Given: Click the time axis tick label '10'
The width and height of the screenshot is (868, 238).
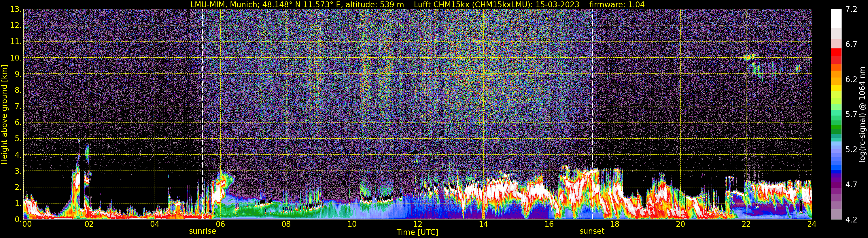Looking at the screenshot, I should pyautogui.click(x=352, y=224).
